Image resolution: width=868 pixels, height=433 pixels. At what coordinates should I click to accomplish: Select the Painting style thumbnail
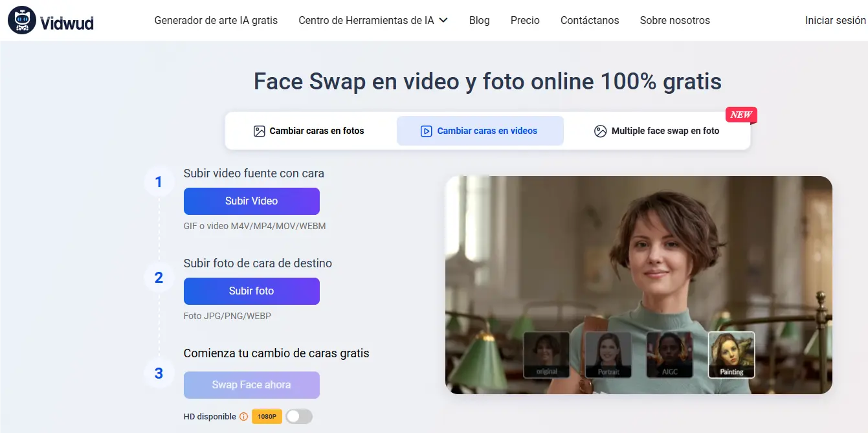[731, 355]
